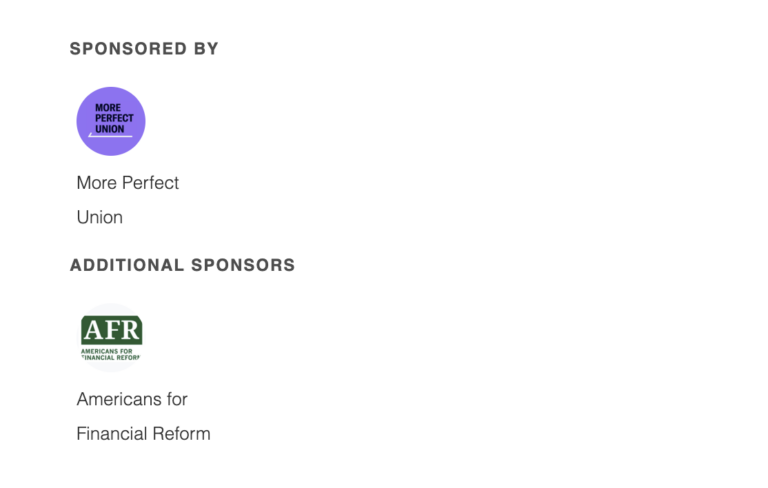This screenshot has width=768, height=488.
Task: Visit additional sponsor via its circular avatar
Action: pyautogui.click(x=111, y=338)
